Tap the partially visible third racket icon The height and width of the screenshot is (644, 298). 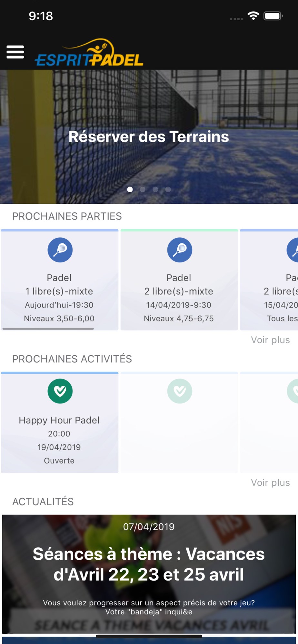(x=293, y=250)
